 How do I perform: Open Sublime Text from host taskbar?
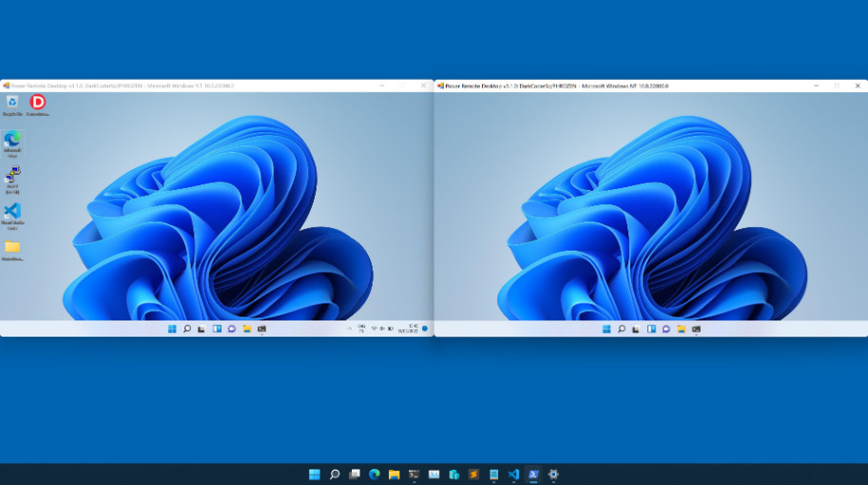coord(473,475)
